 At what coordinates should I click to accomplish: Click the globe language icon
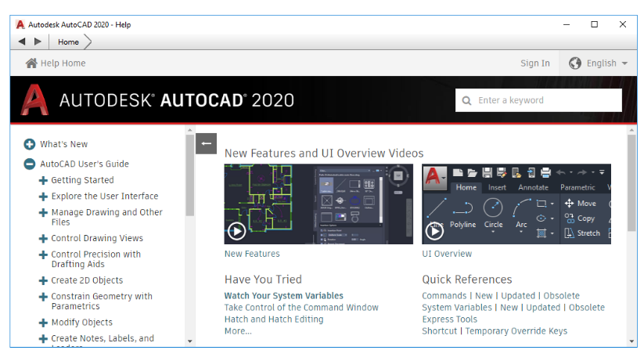click(575, 63)
